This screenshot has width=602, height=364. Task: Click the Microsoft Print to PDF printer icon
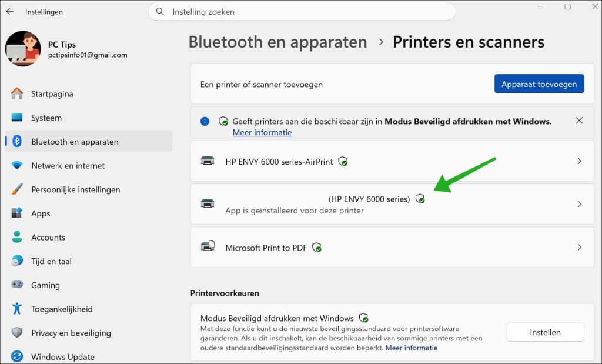[x=208, y=246]
